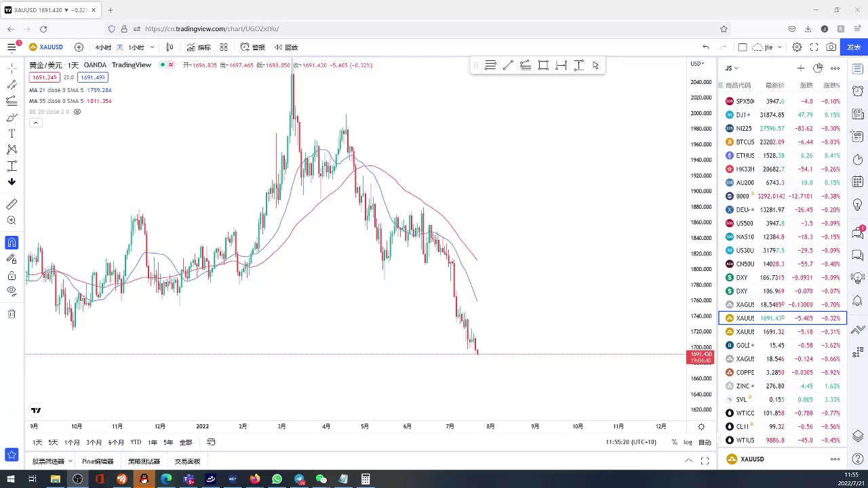This screenshot has width=868, height=488.
Task: Collapse the indicator legend arrow
Action: [35, 123]
